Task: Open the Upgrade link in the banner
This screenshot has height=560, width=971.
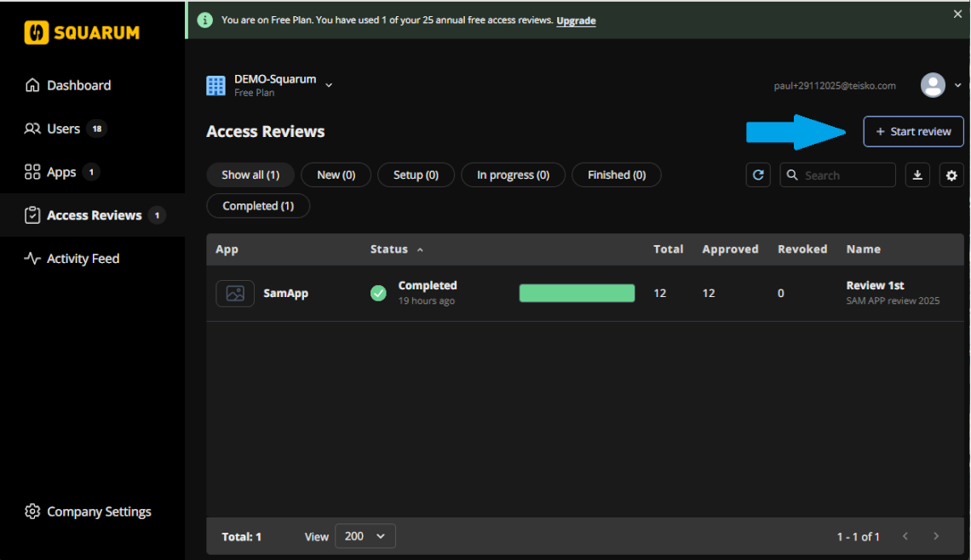Action: point(576,20)
